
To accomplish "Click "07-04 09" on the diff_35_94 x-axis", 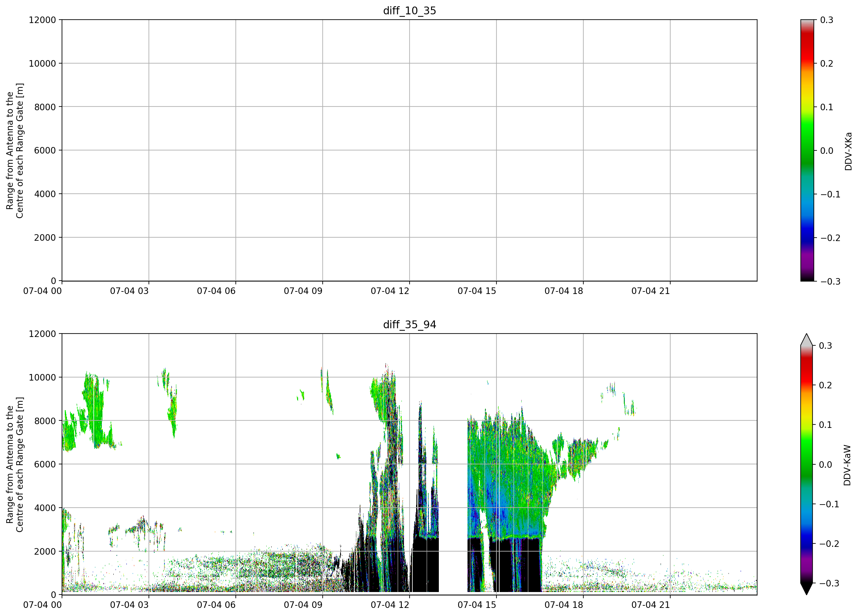I will coord(303,605).
